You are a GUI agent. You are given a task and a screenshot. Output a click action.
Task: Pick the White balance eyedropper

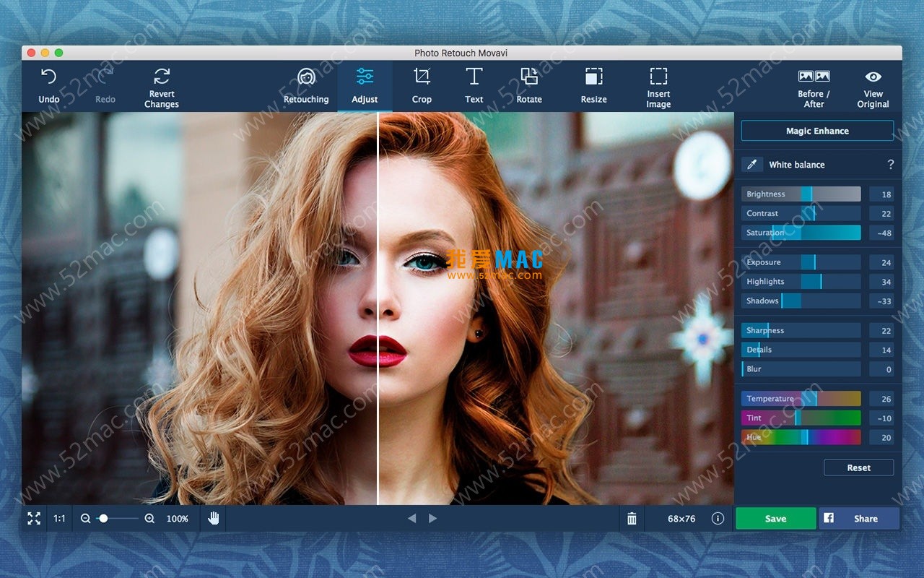751,165
